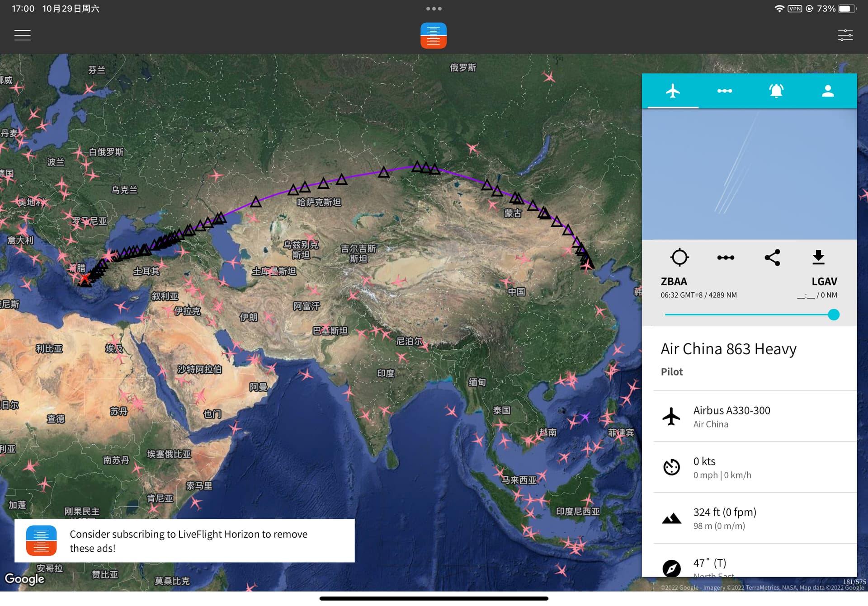Switch to the flight plan route tab
The image size is (868, 606).
click(724, 91)
